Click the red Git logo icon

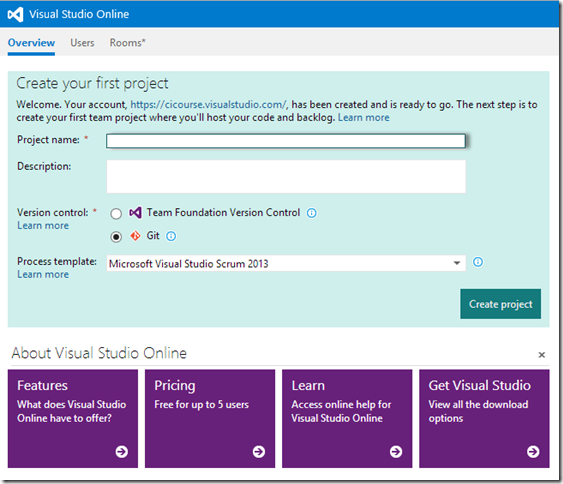coord(135,236)
